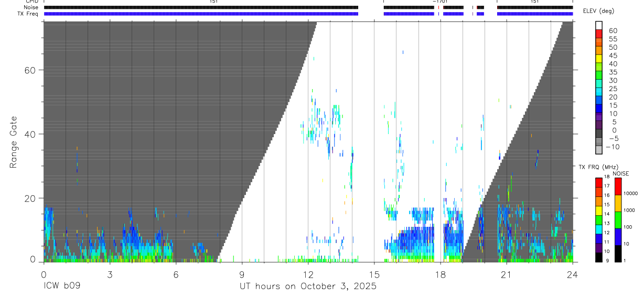Click the "Range Gate" y-axis title
Screen dimensions: 644x297
pos(14,142)
